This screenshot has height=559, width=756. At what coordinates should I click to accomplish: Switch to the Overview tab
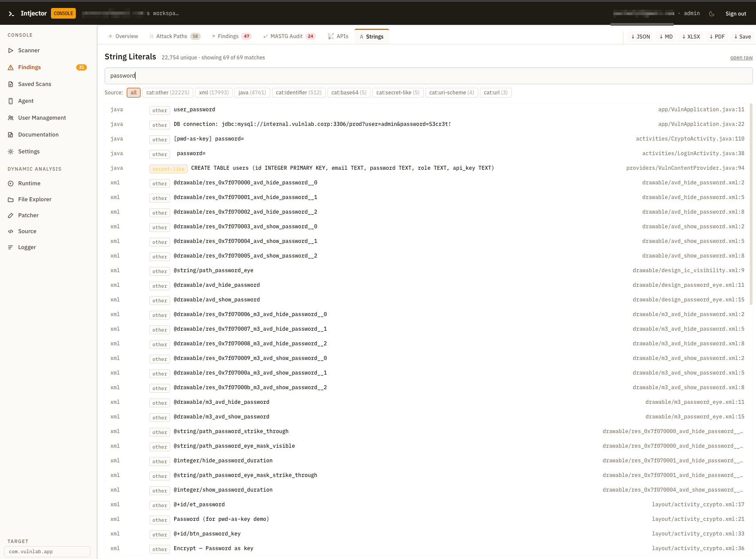coord(123,36)
